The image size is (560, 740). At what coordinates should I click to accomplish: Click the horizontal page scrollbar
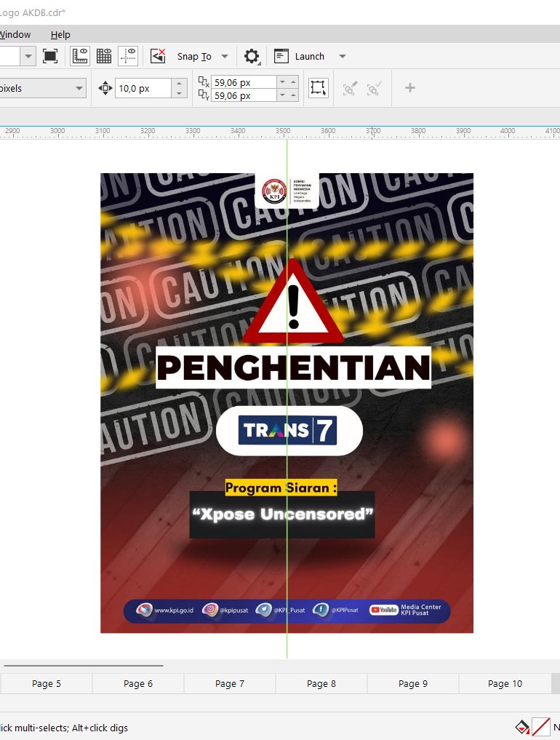coord(84,666)
